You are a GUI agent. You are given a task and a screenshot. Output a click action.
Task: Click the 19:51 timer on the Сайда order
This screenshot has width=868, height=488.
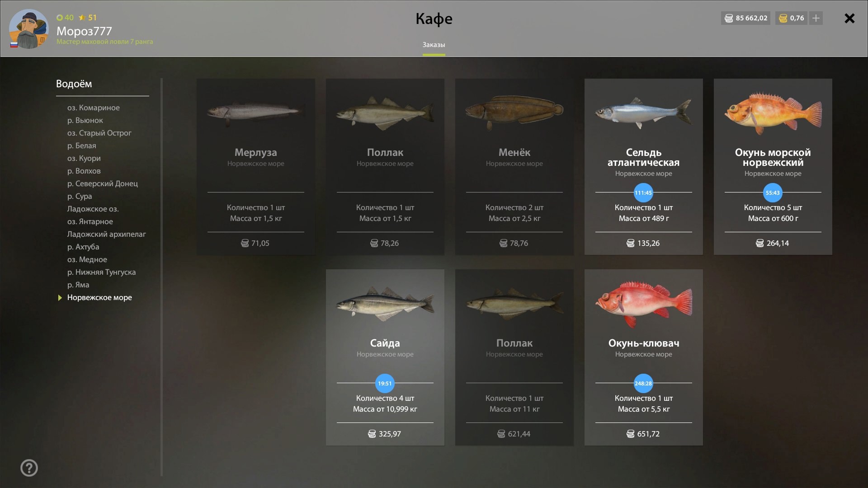[x=385, y=384]
